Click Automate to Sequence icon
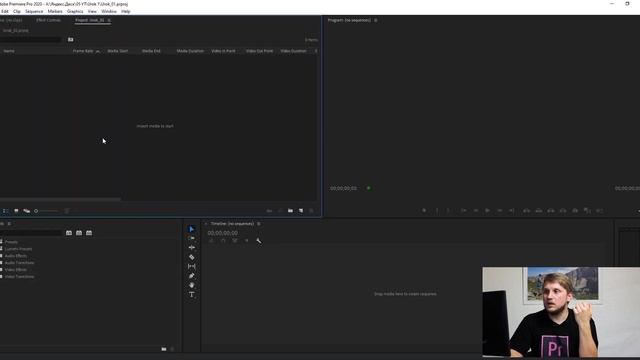Image resolution: width=640 pixels, height=360 pixels. [269, 211]
